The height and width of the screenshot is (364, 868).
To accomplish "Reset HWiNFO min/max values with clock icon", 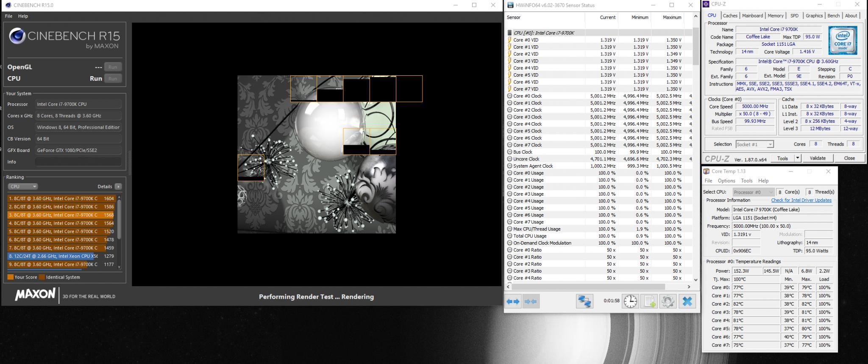I will point(630,301).
